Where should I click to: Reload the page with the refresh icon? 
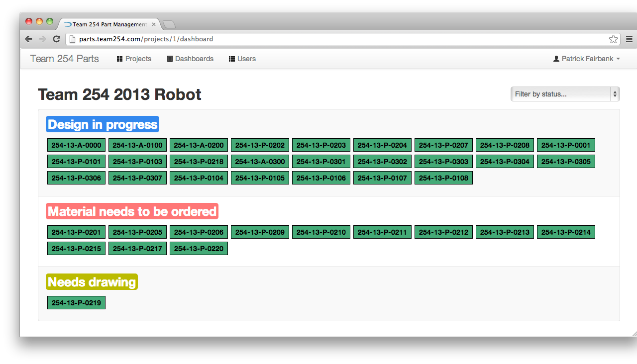57,39
